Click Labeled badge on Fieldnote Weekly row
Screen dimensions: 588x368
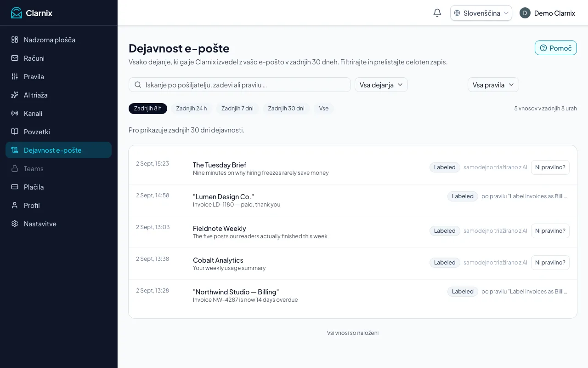[x=445, y=231]
